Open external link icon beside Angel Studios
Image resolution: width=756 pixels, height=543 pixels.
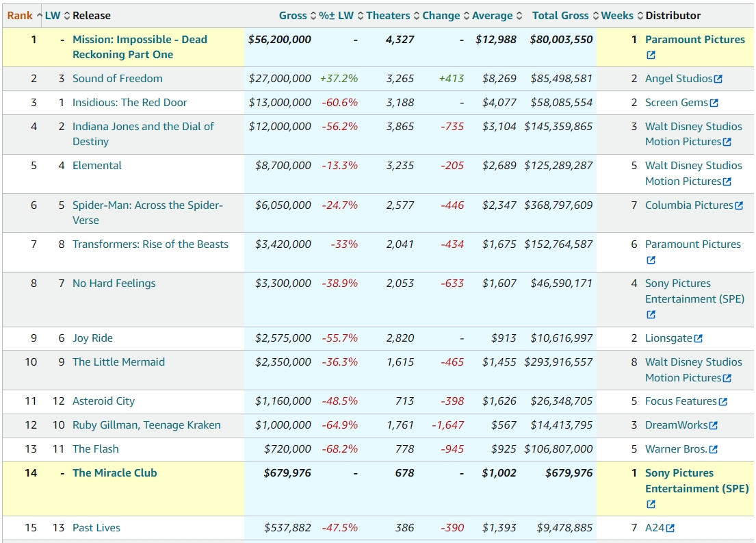[718, 79]
